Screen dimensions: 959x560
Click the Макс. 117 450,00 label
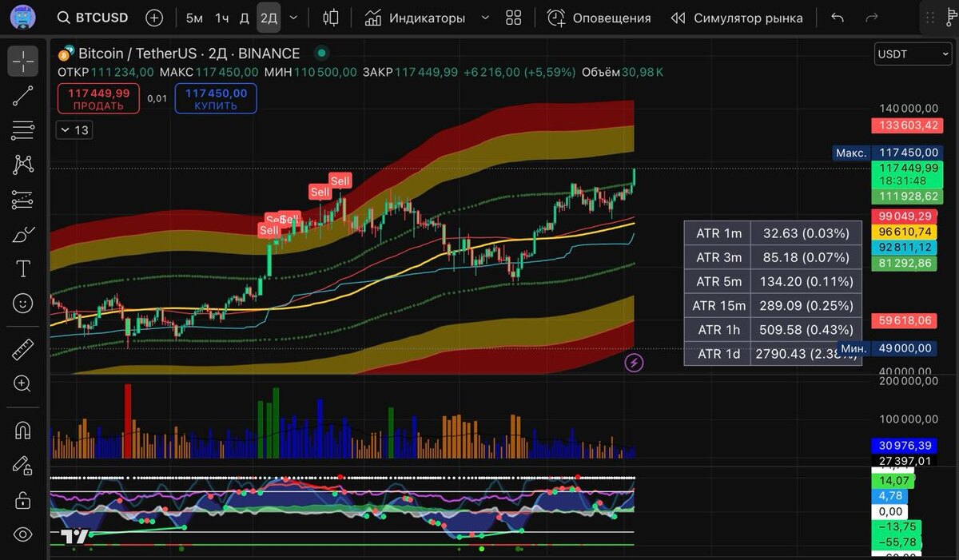[888, 152]
